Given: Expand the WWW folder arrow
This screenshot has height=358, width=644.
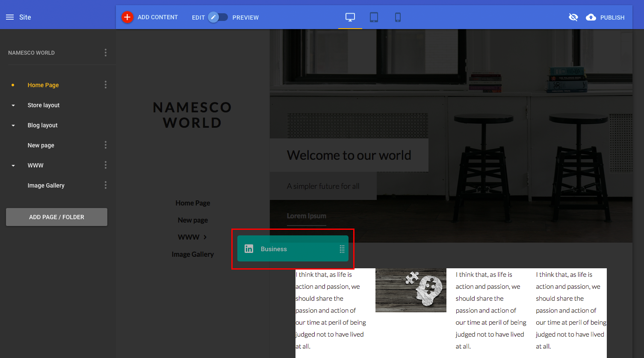Looking at the screenshot, I should (13, 166).
